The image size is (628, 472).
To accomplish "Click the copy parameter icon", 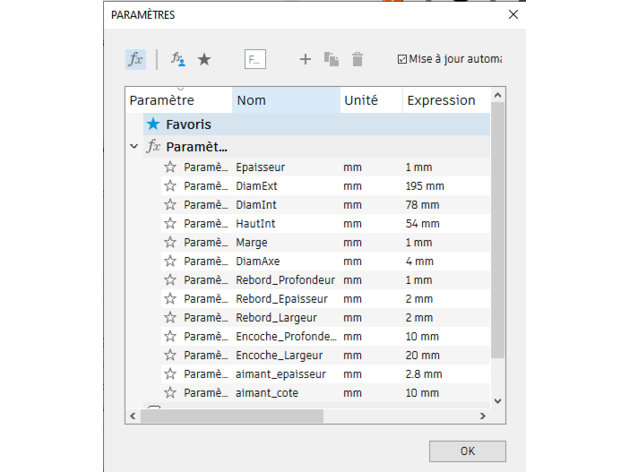I will pyautogui.click(x=332, y=59).
